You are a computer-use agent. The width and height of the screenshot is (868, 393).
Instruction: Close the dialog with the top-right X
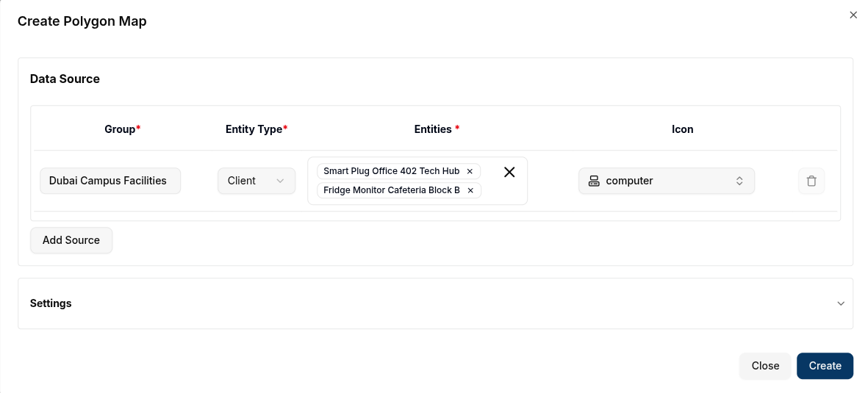pos(853,15)
